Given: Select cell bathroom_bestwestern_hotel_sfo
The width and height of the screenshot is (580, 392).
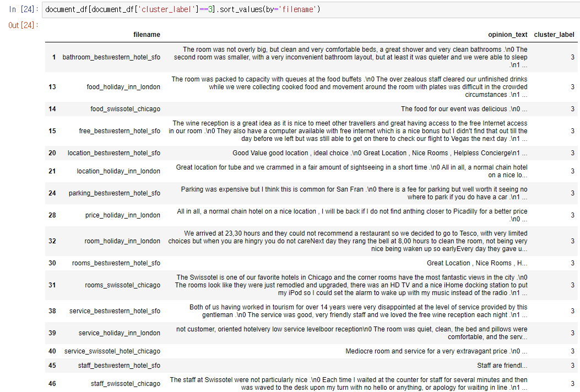Looking at the screenshot, I should click(111, 57).
